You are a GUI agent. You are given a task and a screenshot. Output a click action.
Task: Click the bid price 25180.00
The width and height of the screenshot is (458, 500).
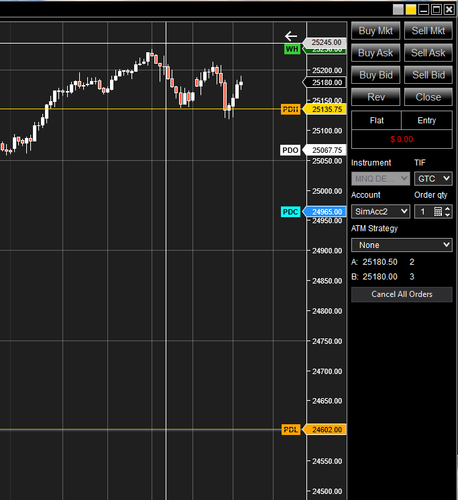click(x=380, y=277)
